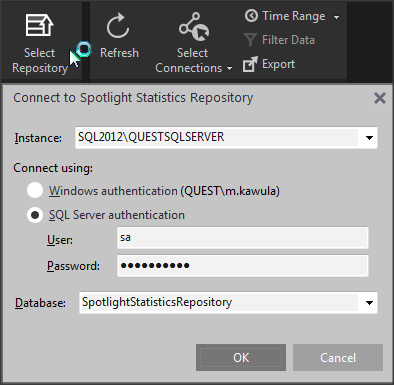The height and width of the screenshot is (385, 394).
Task: Open the Time Range dropdown arrow
Action: [x=336, y=17]
